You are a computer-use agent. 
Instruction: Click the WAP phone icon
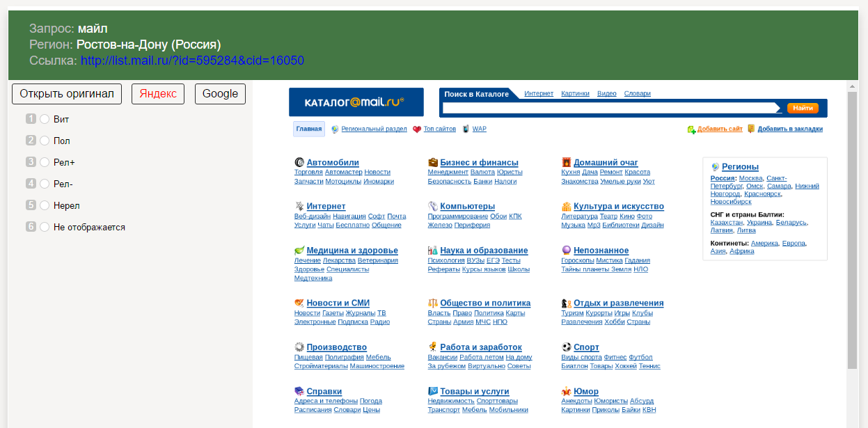(465, 129)
